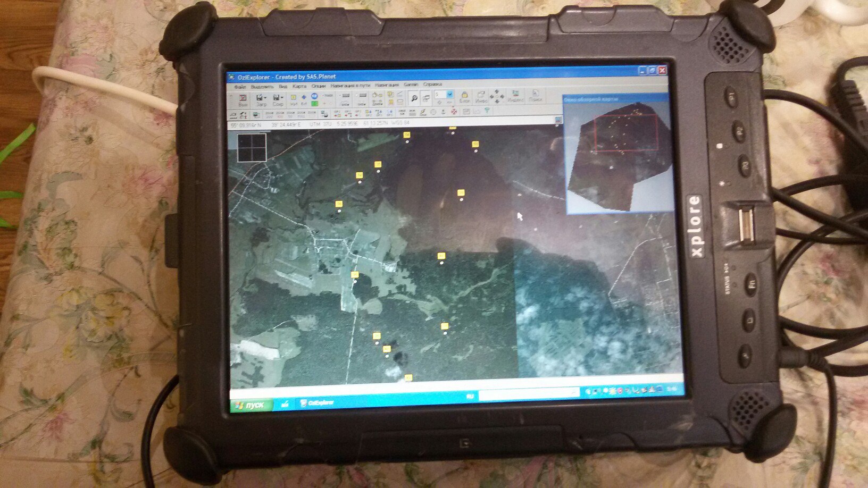Viewport: 868px width, 488px height.
Task: Click the pencil draw icon in lower toolbar
Action: (423, 112)
